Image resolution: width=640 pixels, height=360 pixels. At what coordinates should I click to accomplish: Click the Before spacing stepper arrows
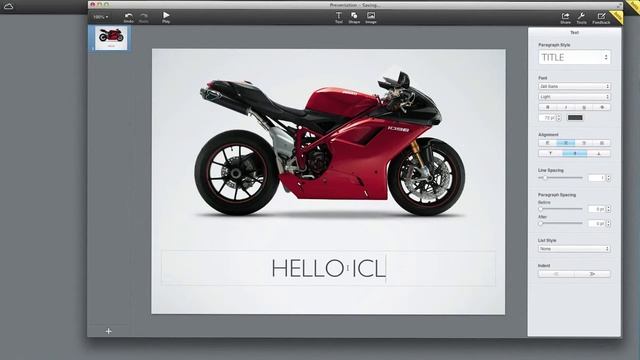click(x=609, y=209)
